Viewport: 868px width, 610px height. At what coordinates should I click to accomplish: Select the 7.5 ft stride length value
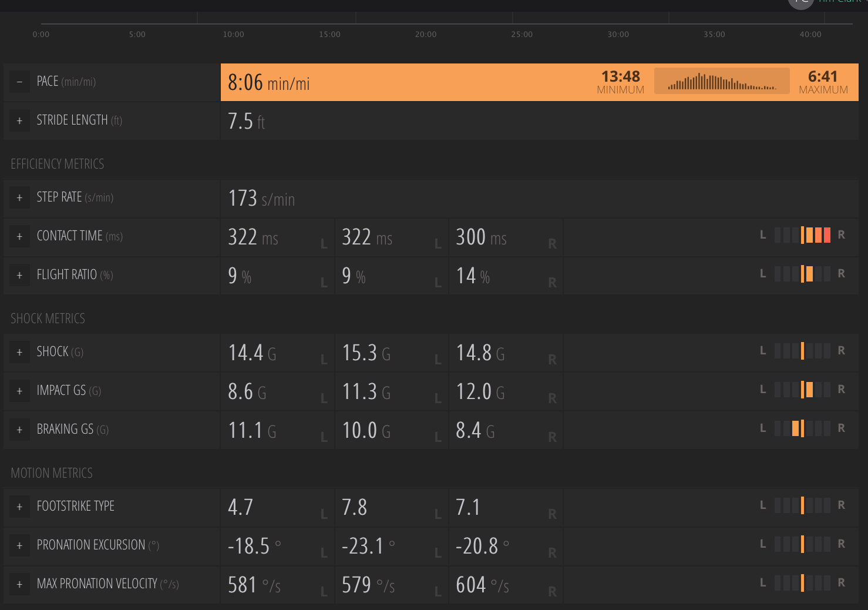coord(247,122)
